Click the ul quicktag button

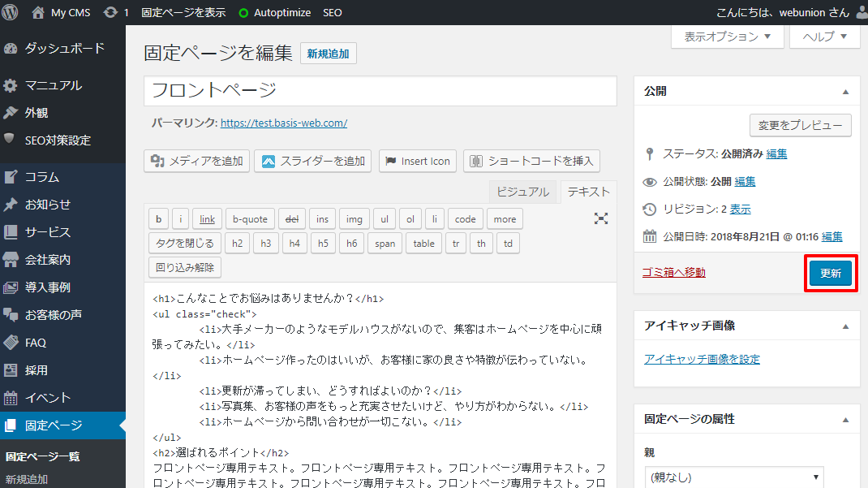(x=385, y=218)
